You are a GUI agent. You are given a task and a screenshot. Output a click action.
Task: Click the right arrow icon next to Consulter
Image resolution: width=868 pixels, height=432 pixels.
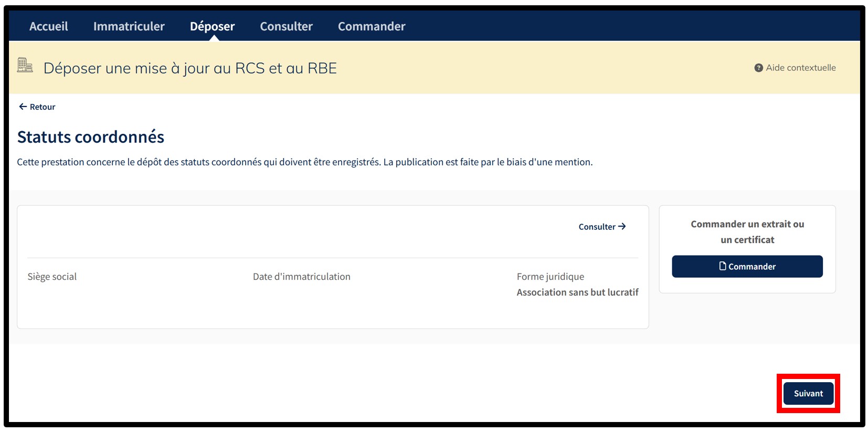tap(622, 226)
